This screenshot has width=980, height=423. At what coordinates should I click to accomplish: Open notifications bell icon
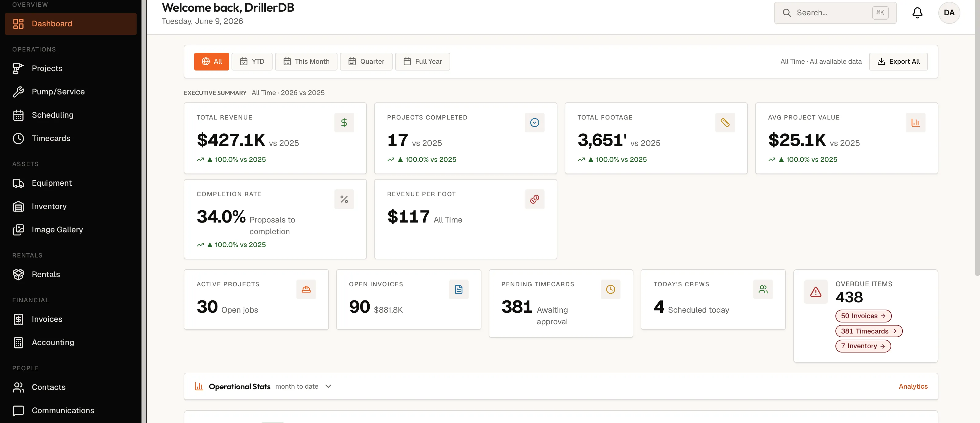[x=917, y=13]
